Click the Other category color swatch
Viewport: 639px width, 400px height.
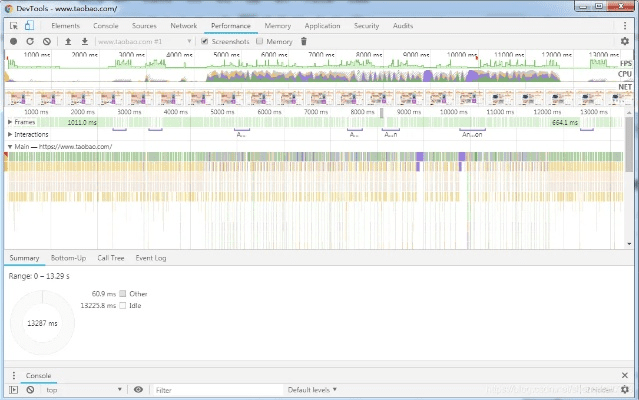pos(123,294)
